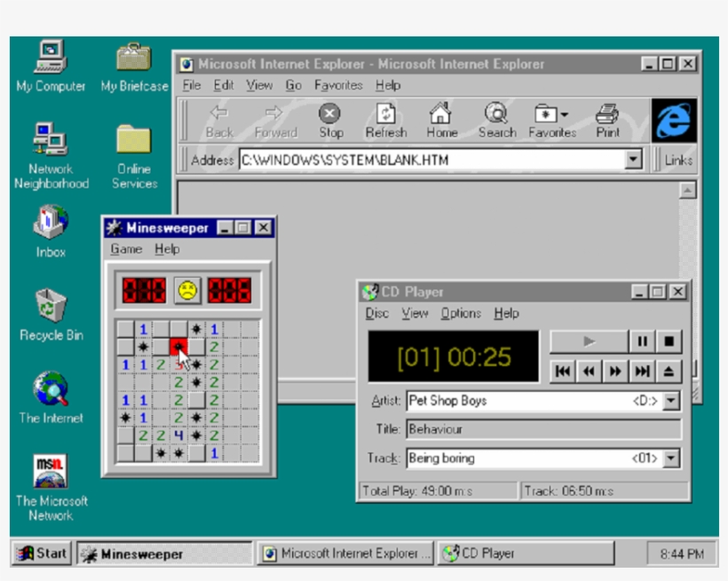Eject the disc in CD Player

[x=669, y=371]
